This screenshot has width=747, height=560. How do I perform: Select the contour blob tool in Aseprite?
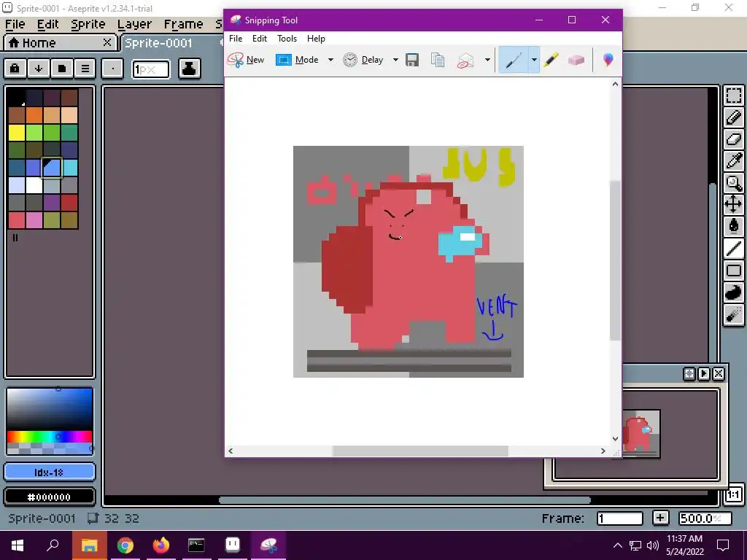tap(734, 292)
